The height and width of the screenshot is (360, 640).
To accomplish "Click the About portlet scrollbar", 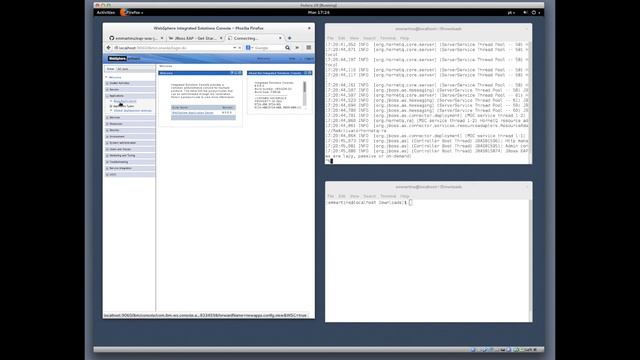I will coord(304,93).
